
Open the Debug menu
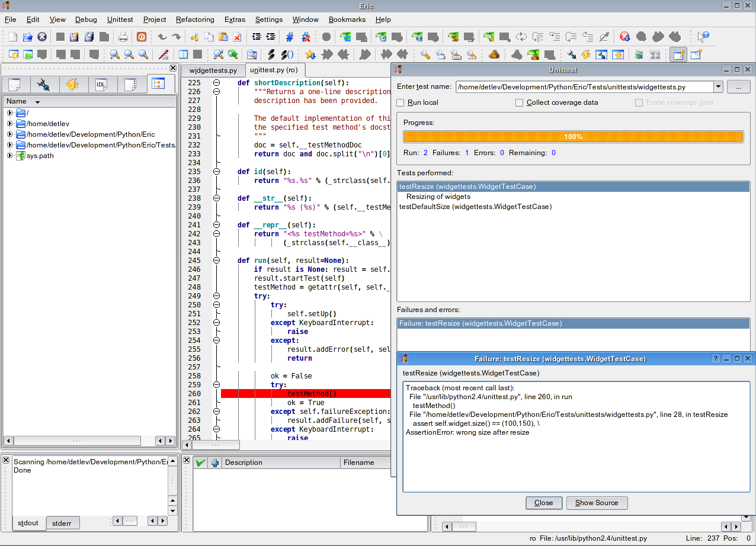87,20
